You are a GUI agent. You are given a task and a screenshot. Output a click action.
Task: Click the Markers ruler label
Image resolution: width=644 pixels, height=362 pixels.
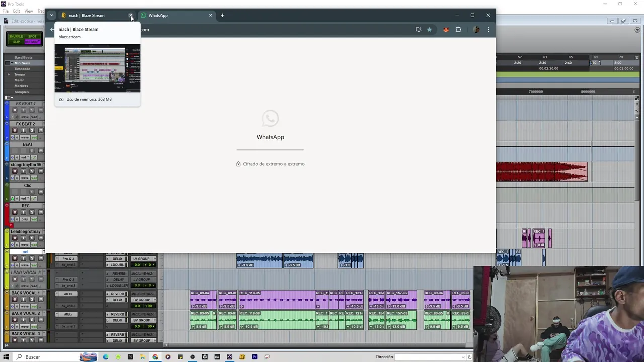[x=21, y=86]
